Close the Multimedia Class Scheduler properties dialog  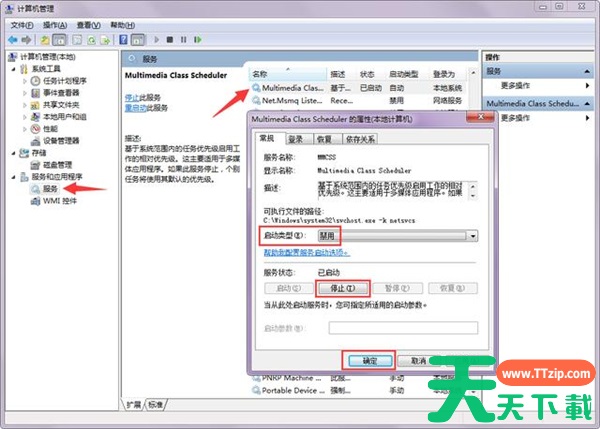pos(481,117)
